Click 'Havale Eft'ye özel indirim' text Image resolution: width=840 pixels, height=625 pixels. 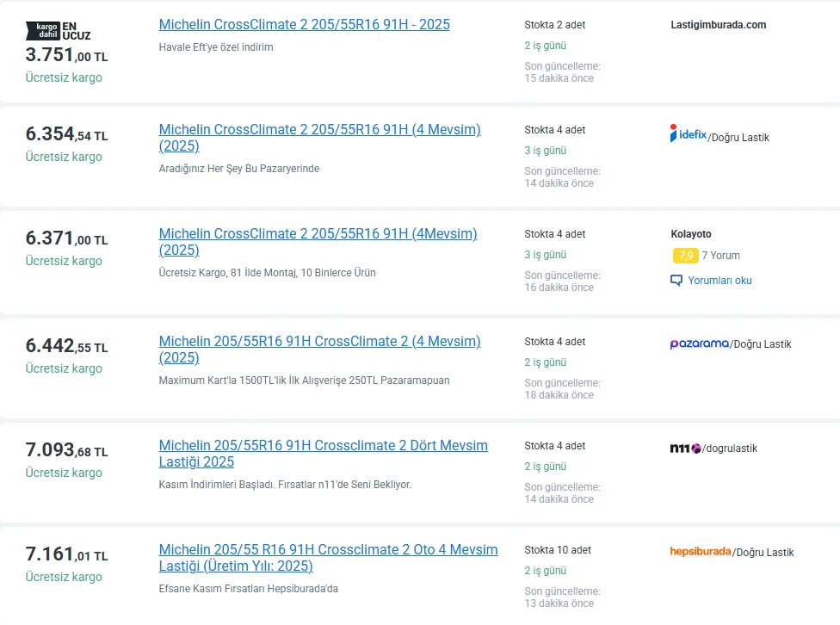coord(216,47)
